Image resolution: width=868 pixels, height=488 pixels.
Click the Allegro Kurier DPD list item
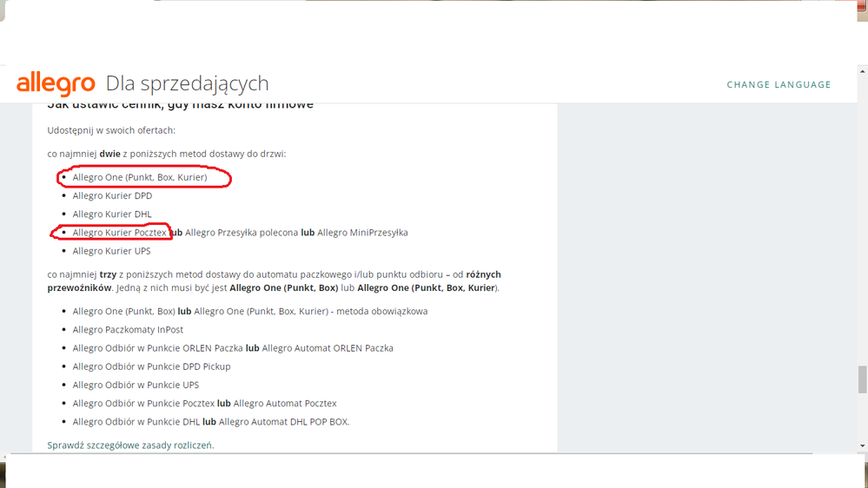112,196
